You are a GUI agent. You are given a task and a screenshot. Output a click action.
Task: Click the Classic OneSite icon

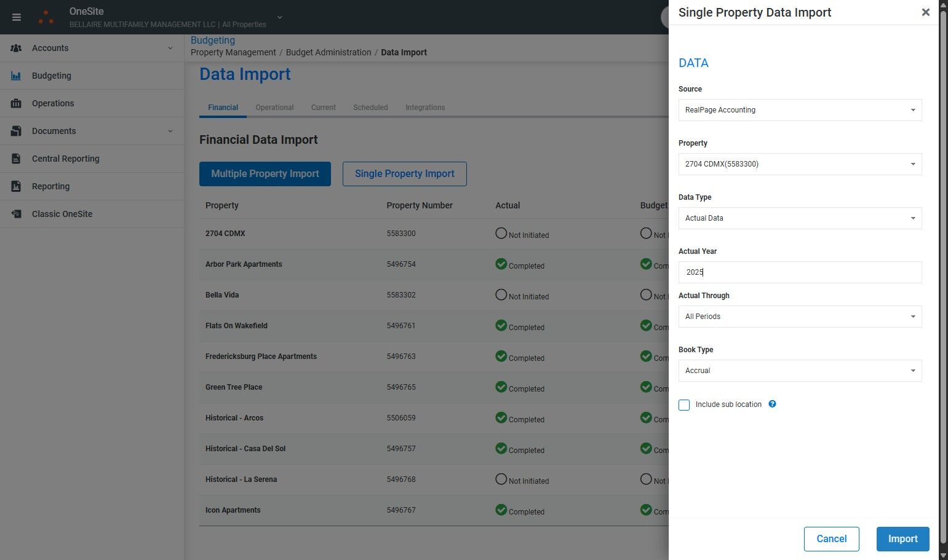pyautogui.click(x=17, y=214)
